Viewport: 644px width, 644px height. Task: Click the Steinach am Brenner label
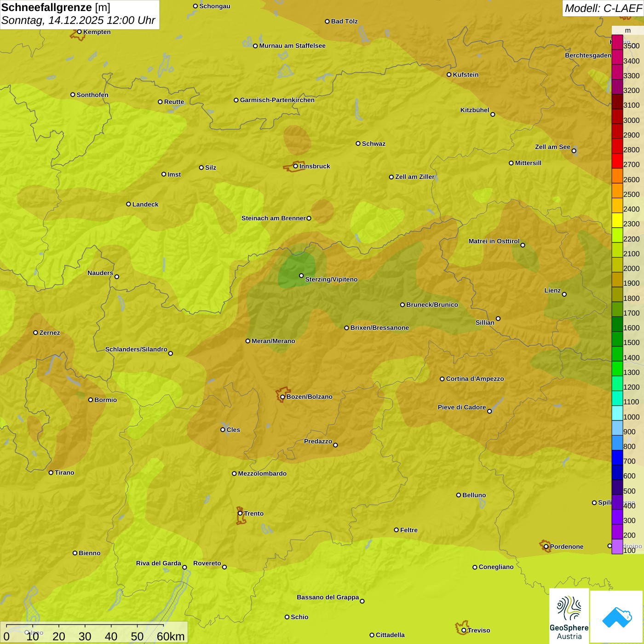point(274,218)
